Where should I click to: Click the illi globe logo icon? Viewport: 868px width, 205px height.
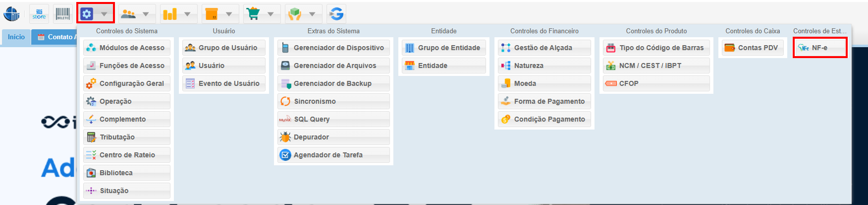click(12, 14)
